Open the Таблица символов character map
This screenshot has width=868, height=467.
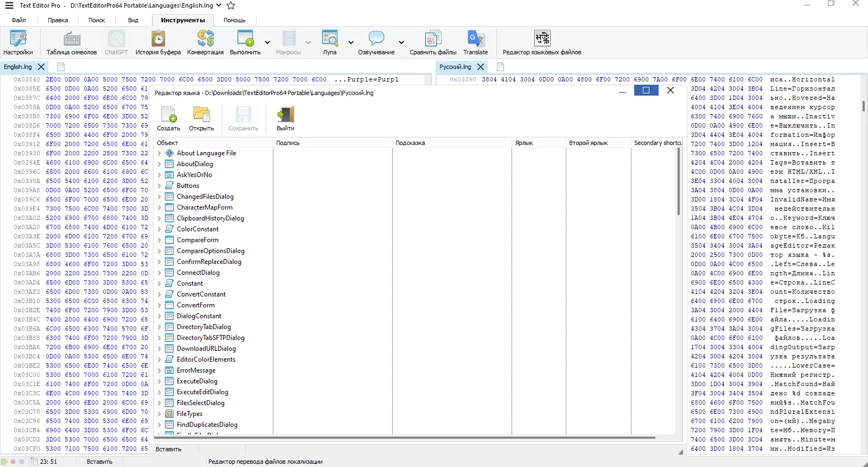pos(72,42)
